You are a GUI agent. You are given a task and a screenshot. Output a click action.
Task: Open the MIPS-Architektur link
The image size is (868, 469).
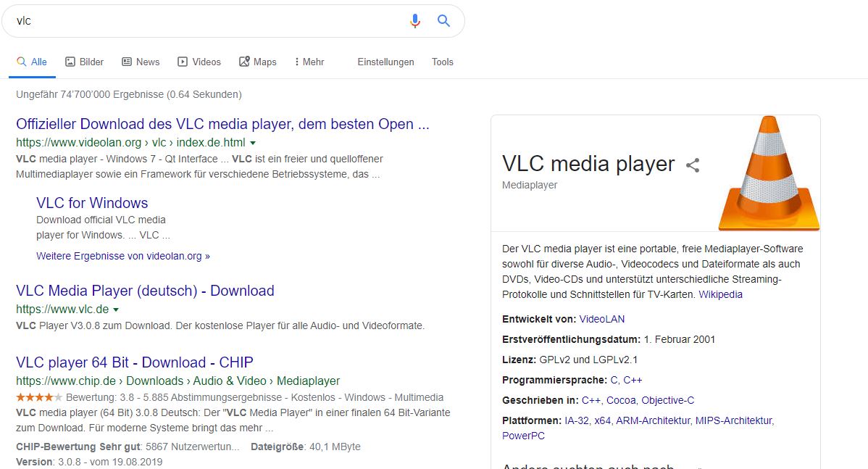tap(734, 421)
